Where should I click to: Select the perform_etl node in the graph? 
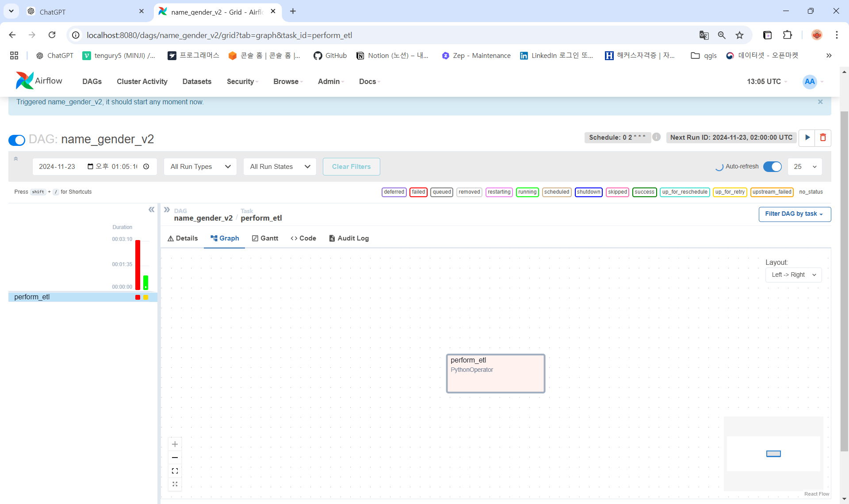pyautogui.click(x=495, y=373)
